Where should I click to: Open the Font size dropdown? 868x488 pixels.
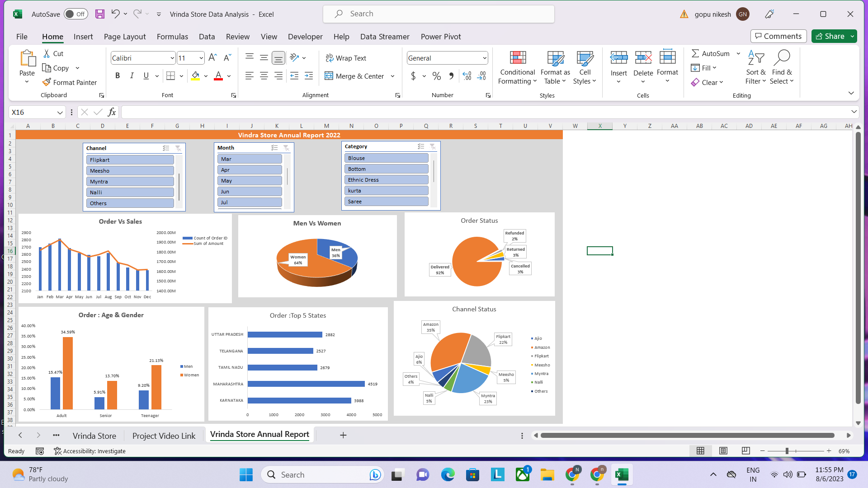coord(201,58)
